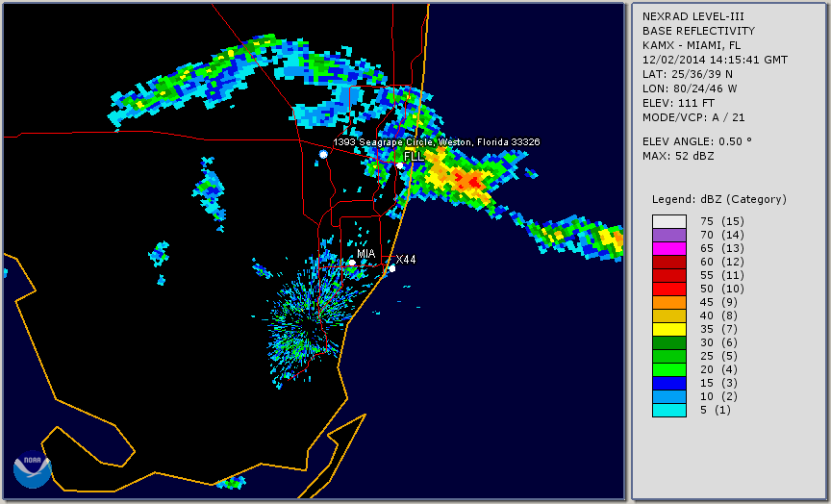
Task: Click the MODE/VCP: A / 21 text
Action: pyautogui.click(x=693, y=117)
